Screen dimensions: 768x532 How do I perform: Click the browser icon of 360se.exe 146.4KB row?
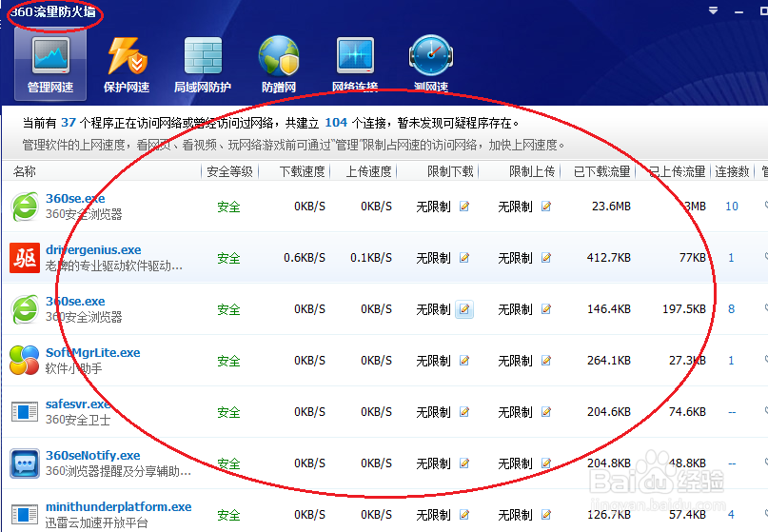click(25, 309)
